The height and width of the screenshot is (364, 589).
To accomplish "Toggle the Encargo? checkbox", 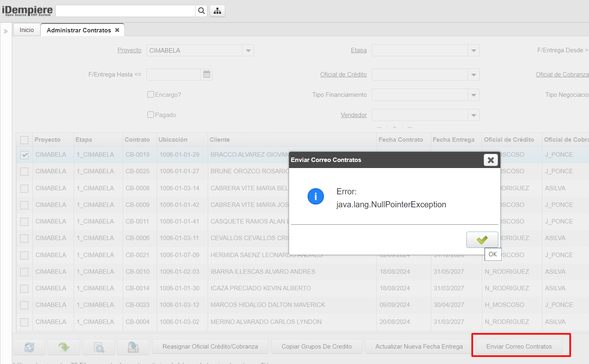I will point(151,95).
